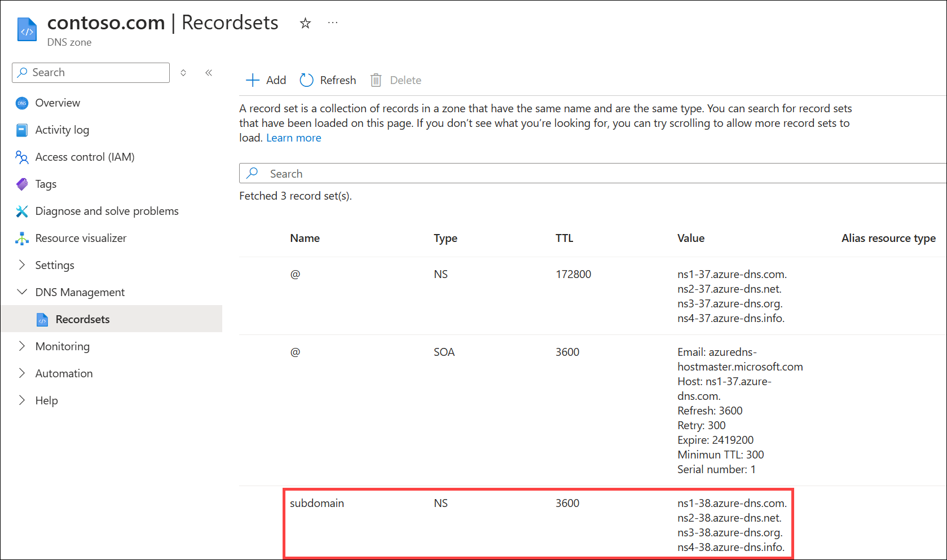This screenshot has width=947, height=560.
Task: Open Access control (IAM)
Action: [85, 157]
